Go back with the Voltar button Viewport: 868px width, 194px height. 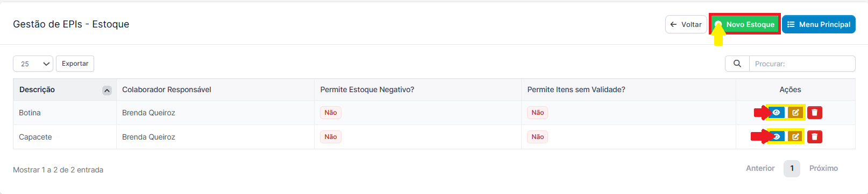[686, 24]
